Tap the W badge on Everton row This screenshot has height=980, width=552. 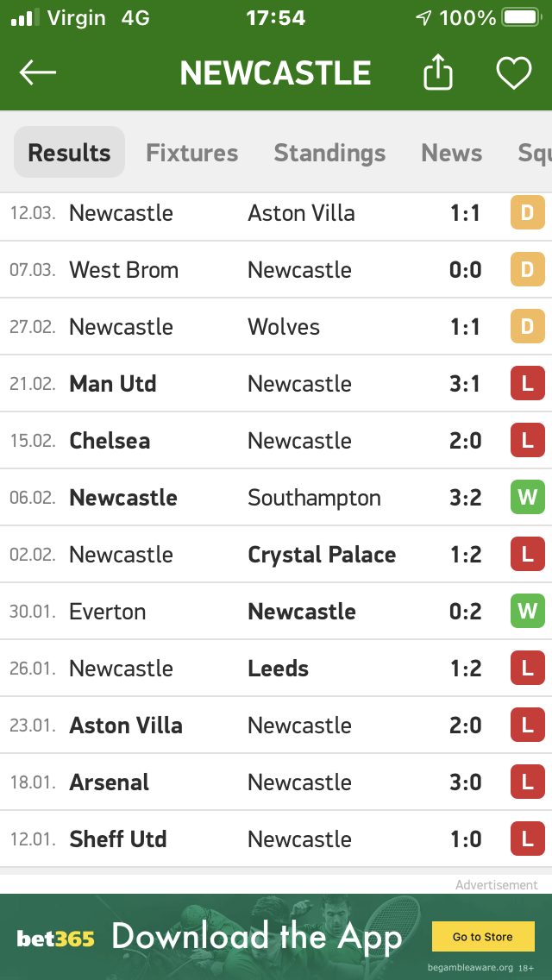pos(528,611)
